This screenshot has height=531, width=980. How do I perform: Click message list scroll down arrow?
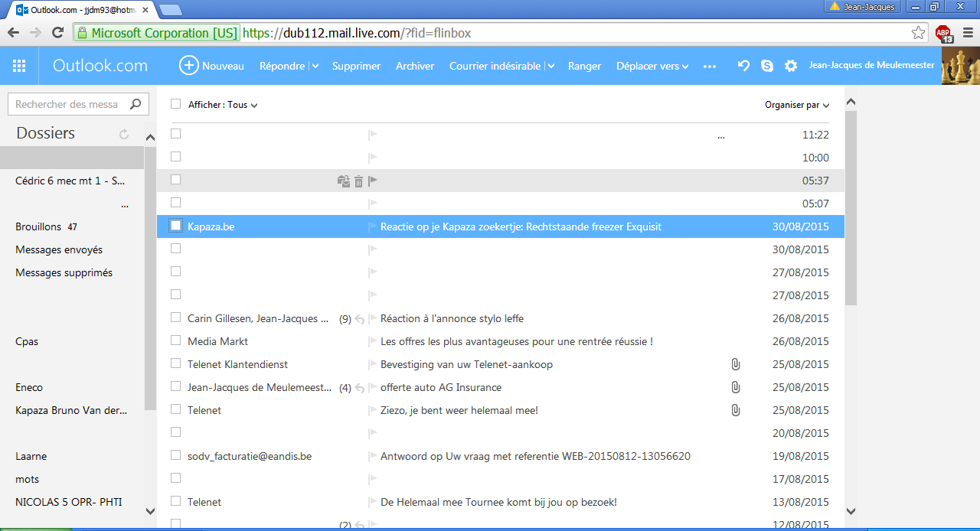pos(851,511)
